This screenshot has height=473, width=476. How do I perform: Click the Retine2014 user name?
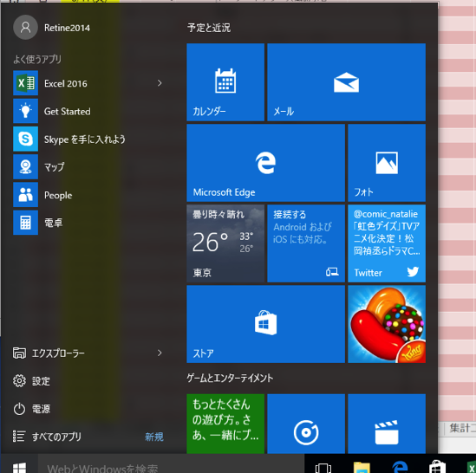(x=67, y=28)
